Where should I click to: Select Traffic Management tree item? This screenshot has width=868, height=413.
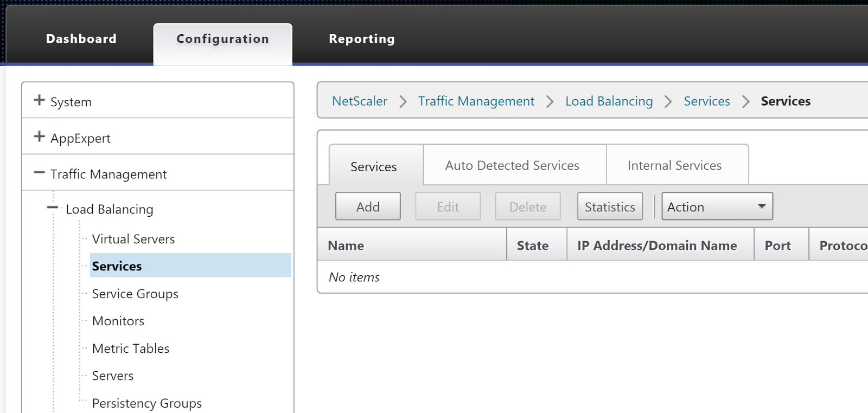tap(108, 174)
